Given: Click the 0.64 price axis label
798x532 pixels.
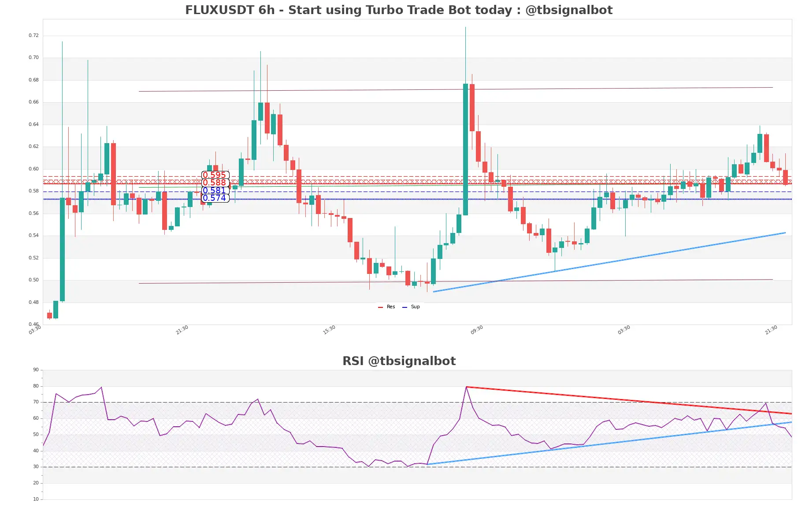Looking at the screenshot, I should 33,125.
